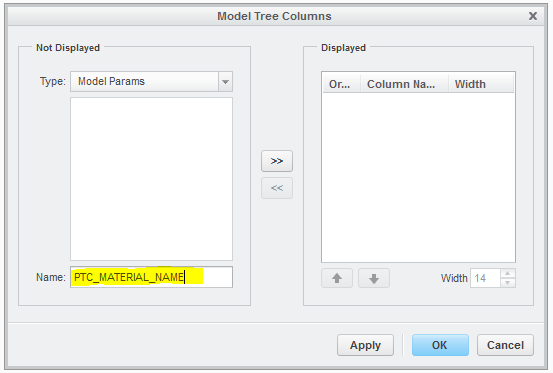Screen dimensions: 553x373
Task: Select the Model Params combo box
Action: [x=151, y=81]
